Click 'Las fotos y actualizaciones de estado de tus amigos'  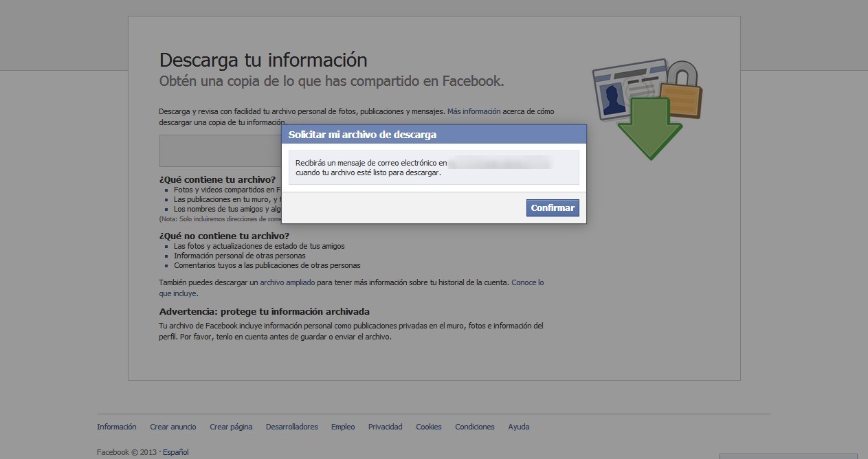pos(259,246)
